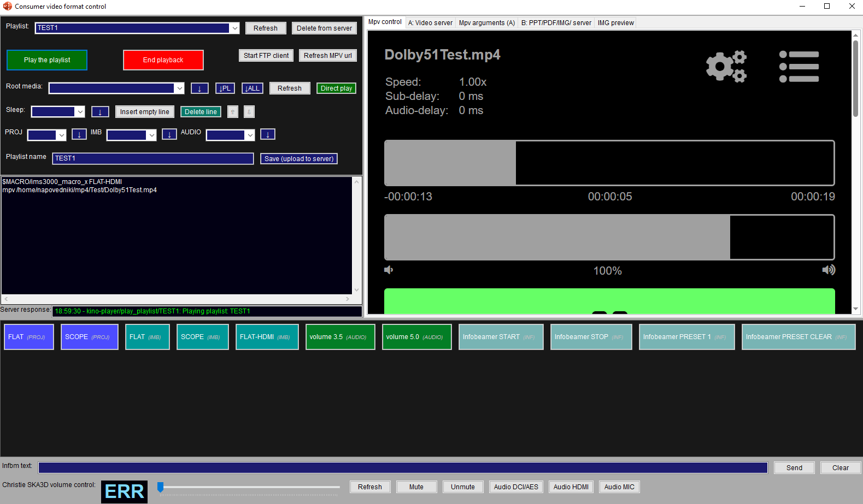
Task: Click the ↓ALL add all media button
Action: coord(253,88)
